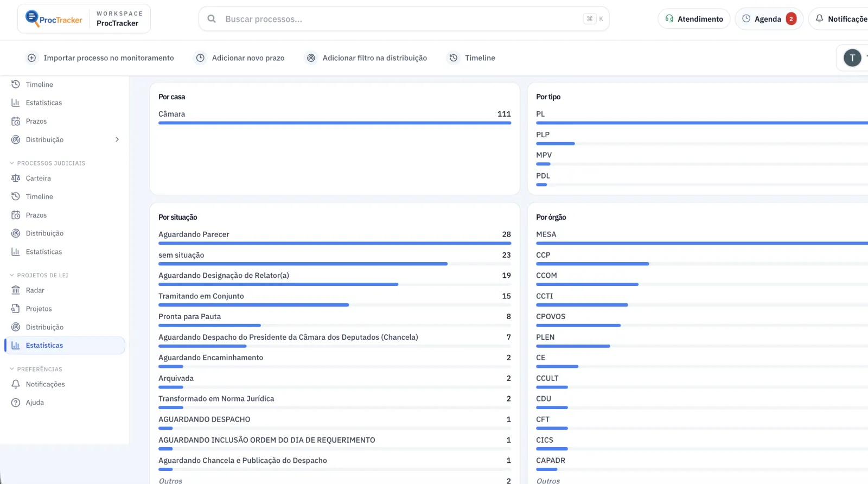Click the ProcTracker logo

[x=54, y=19]
